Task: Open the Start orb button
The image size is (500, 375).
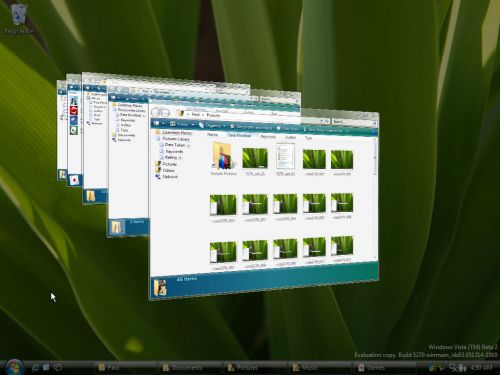Action: tap(14, 367)
